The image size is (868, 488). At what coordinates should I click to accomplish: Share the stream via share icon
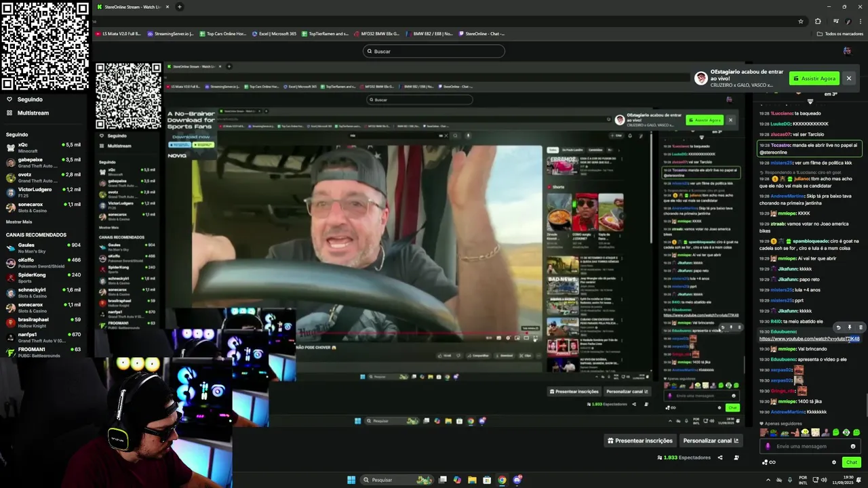[720, 457]
